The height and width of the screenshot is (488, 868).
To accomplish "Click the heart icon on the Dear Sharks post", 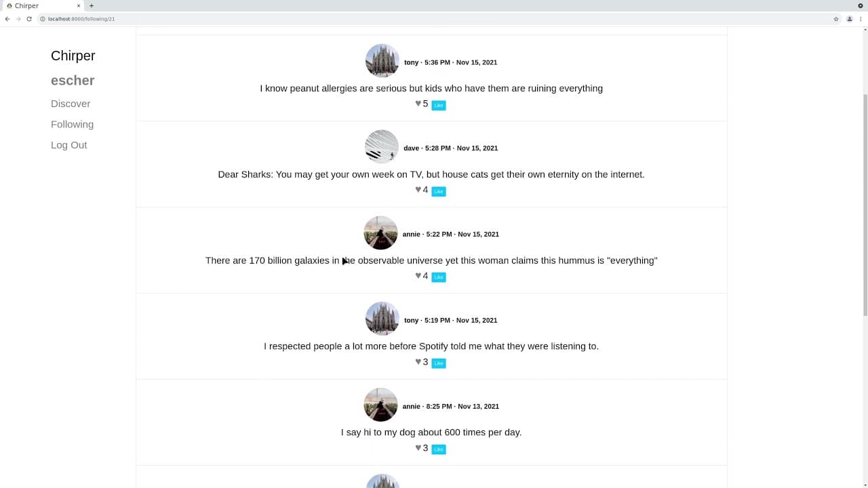I will point(418,190).
